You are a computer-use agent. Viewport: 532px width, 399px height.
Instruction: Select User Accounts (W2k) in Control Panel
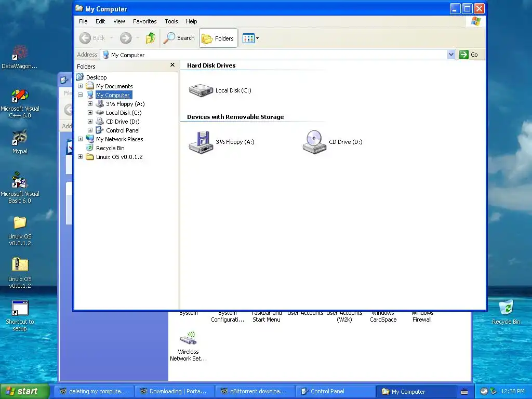pyautogui.click(x=344, y=316)
